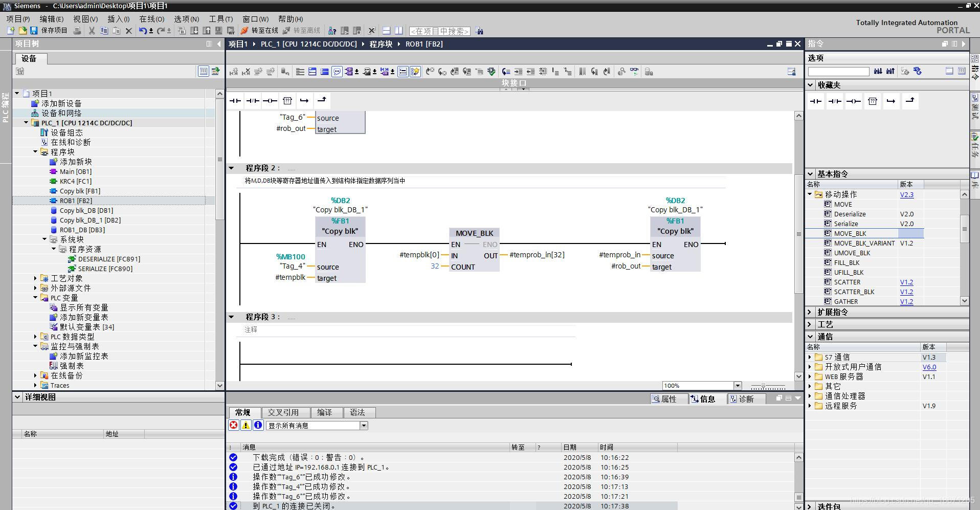
Task: Click the Cut scissors icon
Action: pyautogui.click(x=92, y=31)
